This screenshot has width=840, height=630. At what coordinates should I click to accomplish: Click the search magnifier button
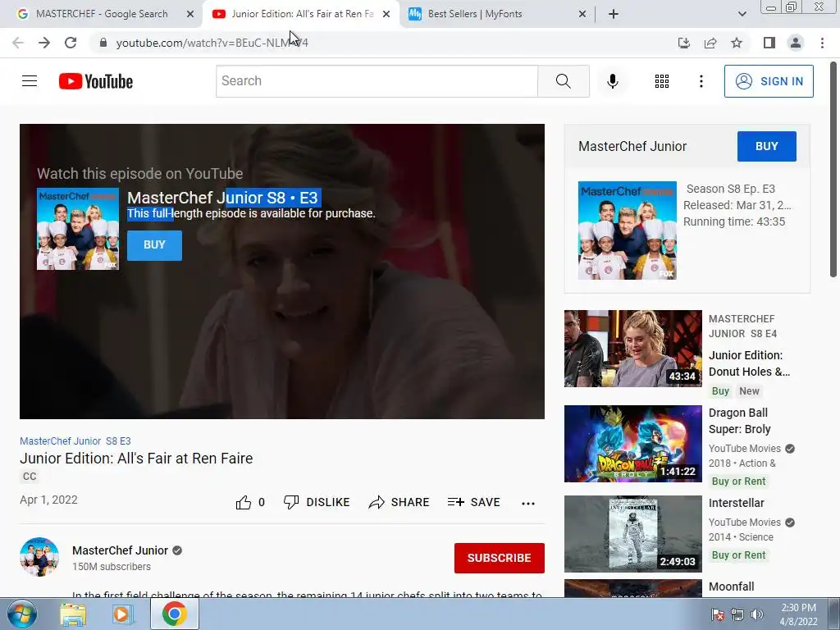(563, 81)
